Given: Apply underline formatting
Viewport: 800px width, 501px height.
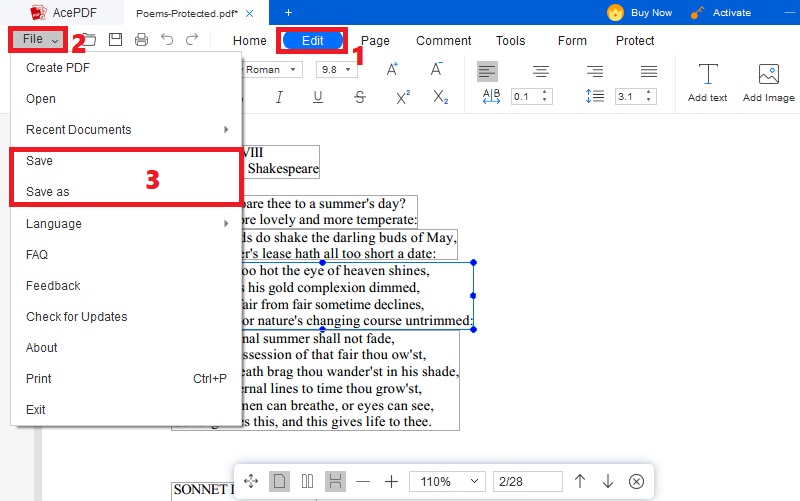Looking at the screenshot, I should (x=318, y=97).
